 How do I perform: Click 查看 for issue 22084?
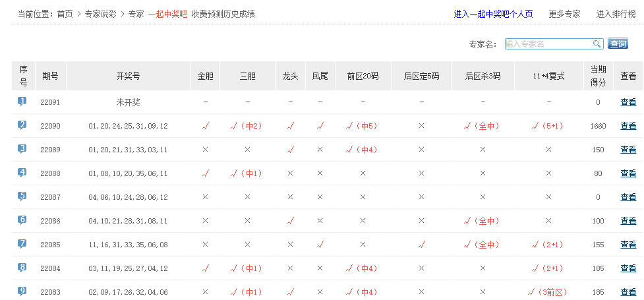pyautogui.click(x=628, y=268)
